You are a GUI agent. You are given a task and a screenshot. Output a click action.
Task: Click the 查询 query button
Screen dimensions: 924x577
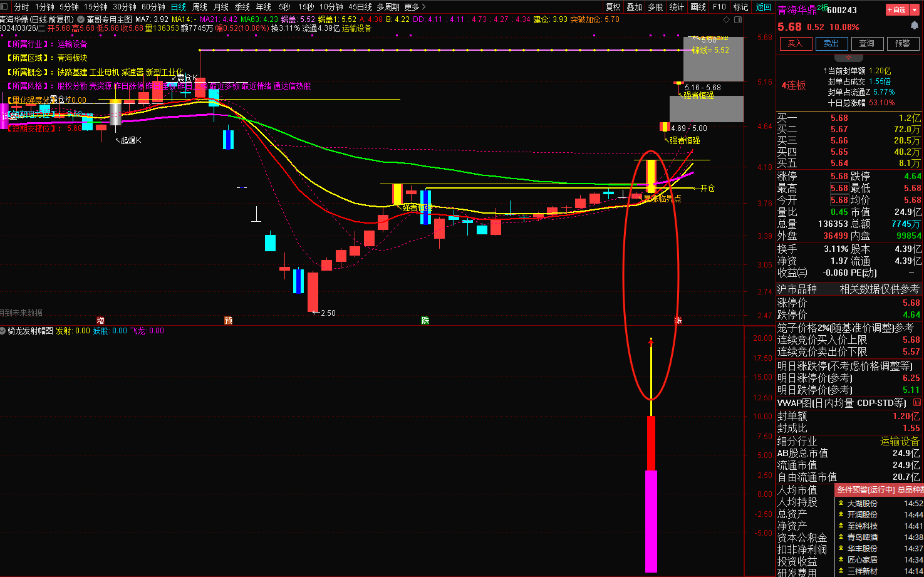tap(867, 44)
